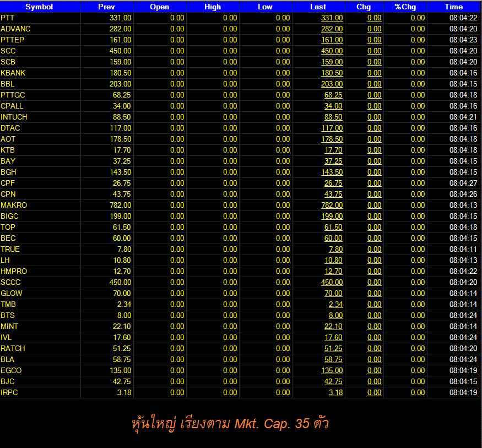Screen dimensions: 482x448
Task: Open PTT last price link 331.00
Action: point(332,18)
